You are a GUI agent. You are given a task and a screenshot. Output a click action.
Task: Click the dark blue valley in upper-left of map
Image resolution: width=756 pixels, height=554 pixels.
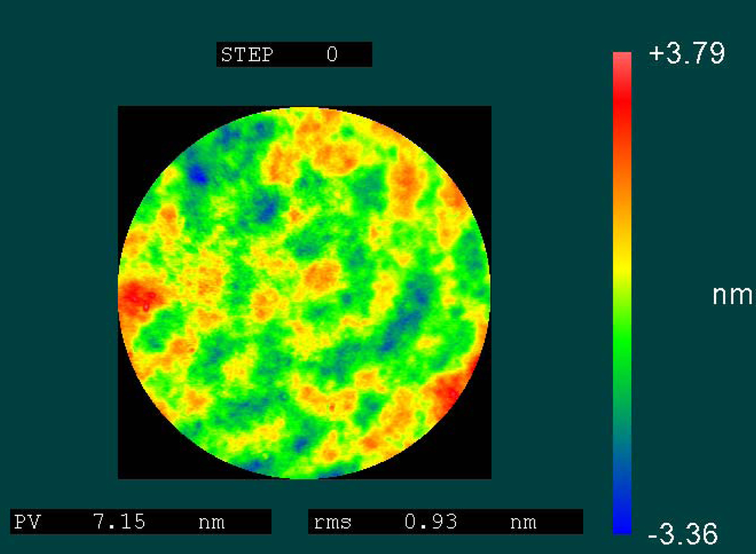pyautogui.click(x=199, y=172)
